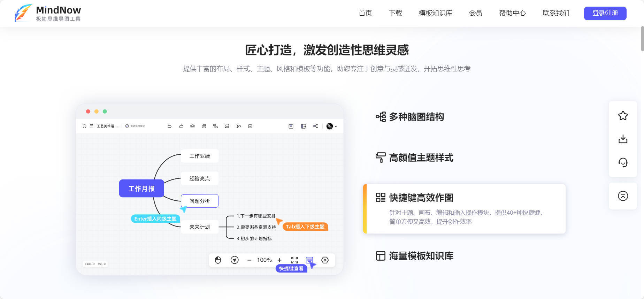Select the 多种脑图结构 feature tab
The height and width of the screenshot is (299, 644).
[410, 117]
